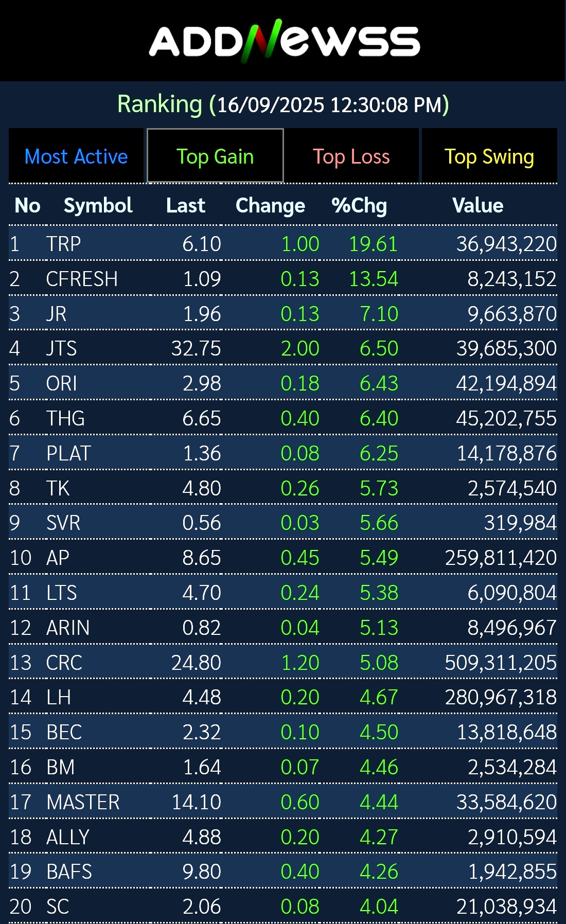This screenshot has height=924, width=566.
Task: Select the THG symbol row
Action: pyautogui.click(x=65, y=418)
